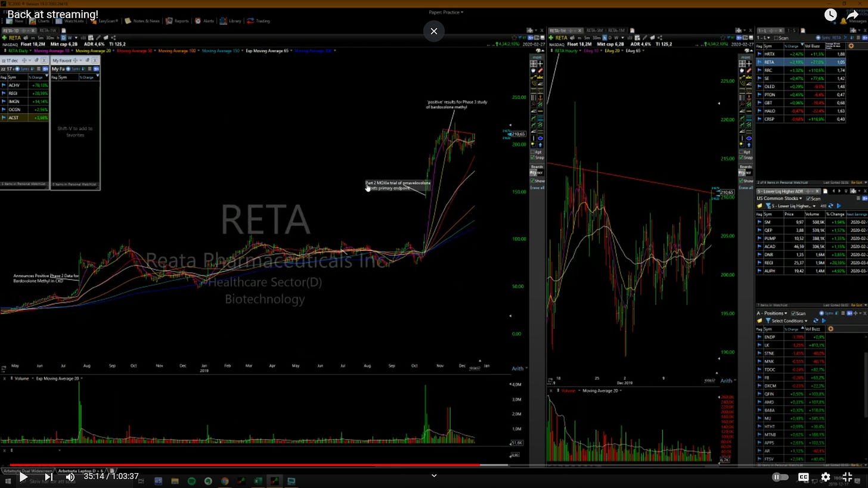Switch to RETA-1W chart tab

[48, 30]
